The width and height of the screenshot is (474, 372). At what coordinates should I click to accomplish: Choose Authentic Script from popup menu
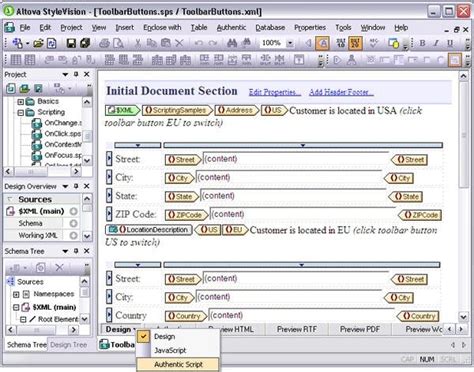(178, 364)
